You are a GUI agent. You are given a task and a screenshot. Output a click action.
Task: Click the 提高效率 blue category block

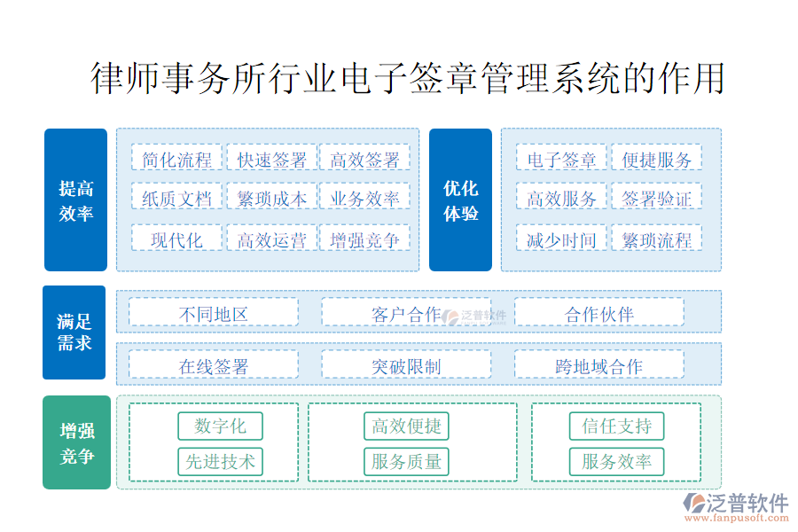click(x=75, y=199)
